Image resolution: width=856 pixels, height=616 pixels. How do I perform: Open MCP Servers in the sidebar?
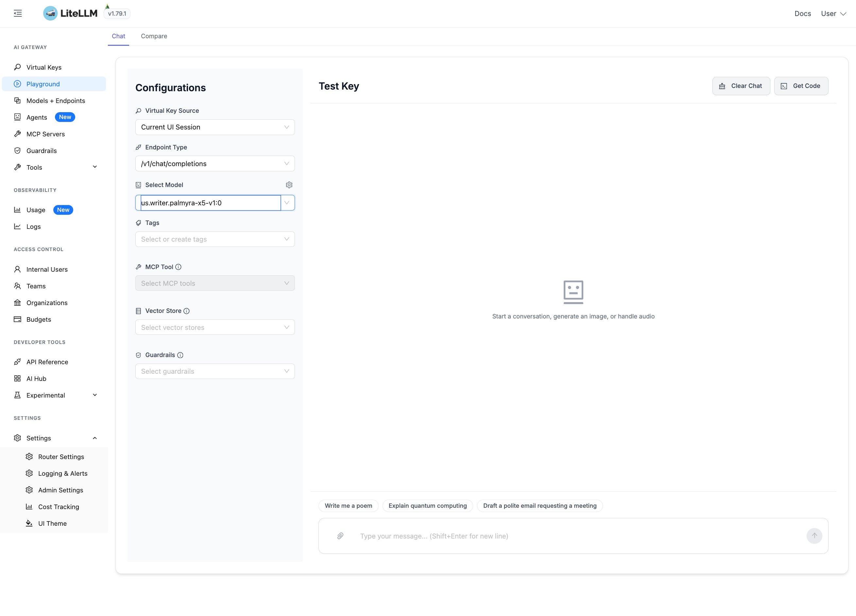(x=45, y=134)
